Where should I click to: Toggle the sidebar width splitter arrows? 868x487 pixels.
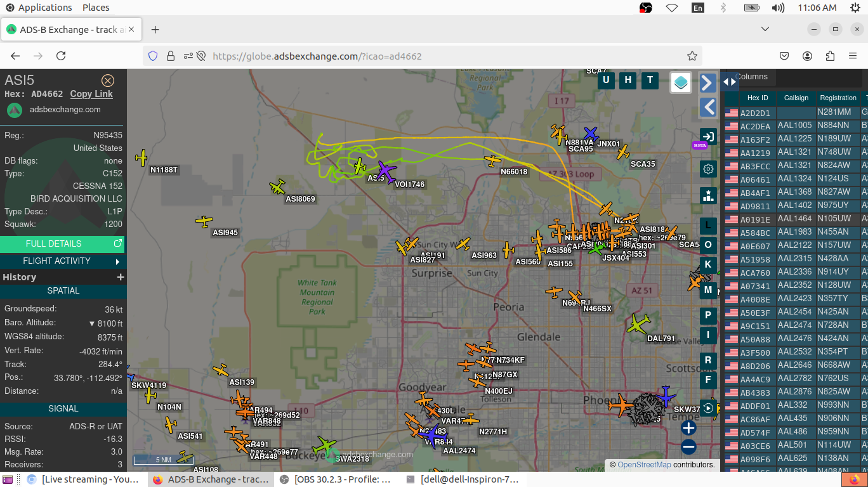729,81
